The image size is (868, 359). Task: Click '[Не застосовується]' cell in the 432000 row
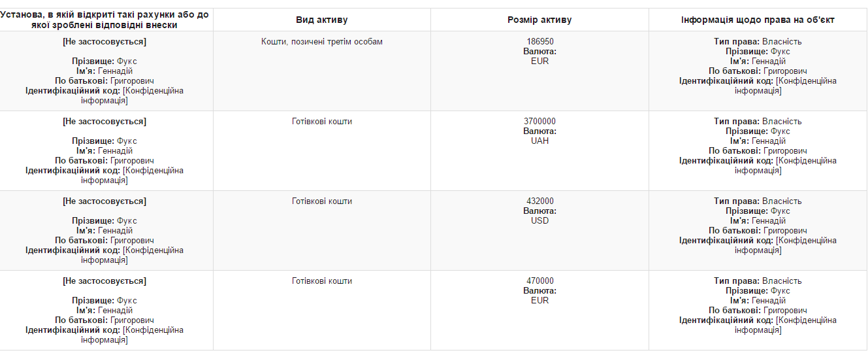click(104, 201)
